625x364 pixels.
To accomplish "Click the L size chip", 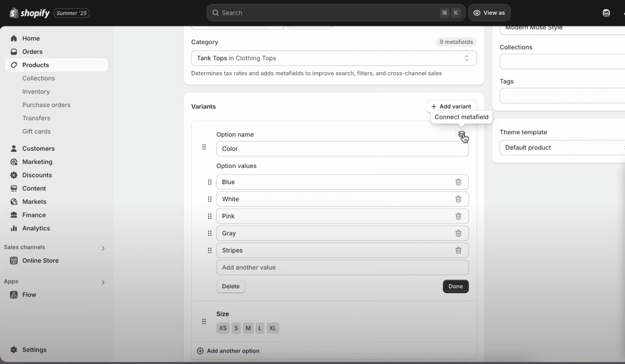I will [260, 328].
